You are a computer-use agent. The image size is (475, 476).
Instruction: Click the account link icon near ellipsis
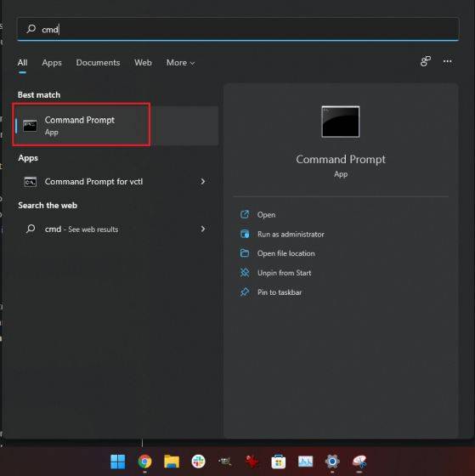pyautogui.click(x=425, y=61)
